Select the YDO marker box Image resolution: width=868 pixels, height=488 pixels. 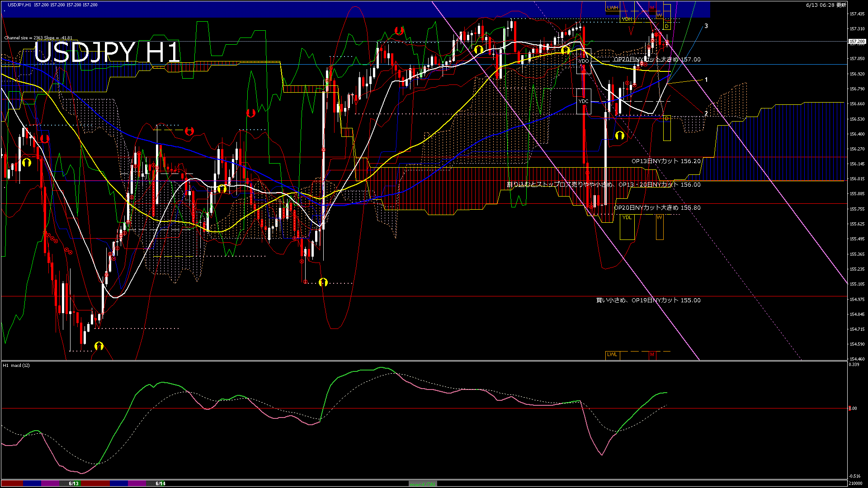(x=584, y=61)
